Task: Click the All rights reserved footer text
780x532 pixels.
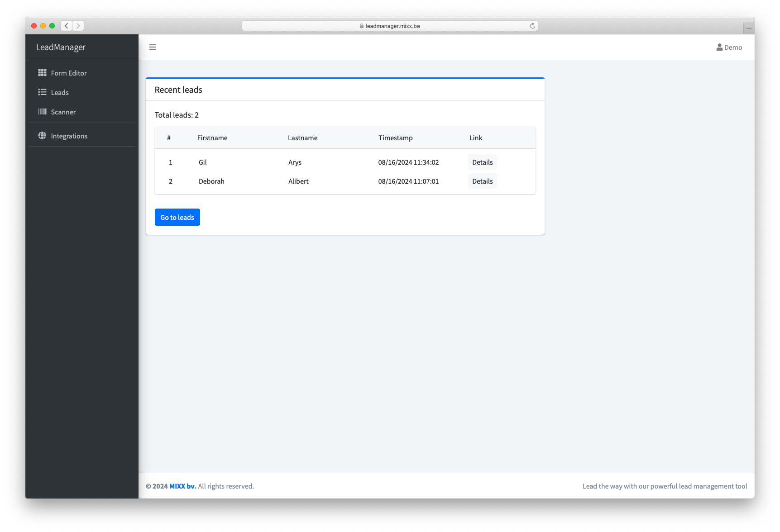Action: (226, 486)
